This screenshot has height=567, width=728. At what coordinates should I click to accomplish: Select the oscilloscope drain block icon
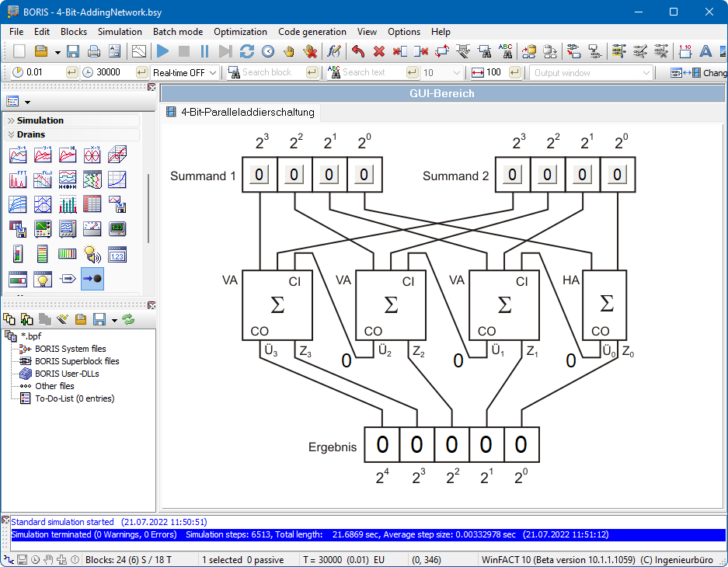tap(43, 229)
